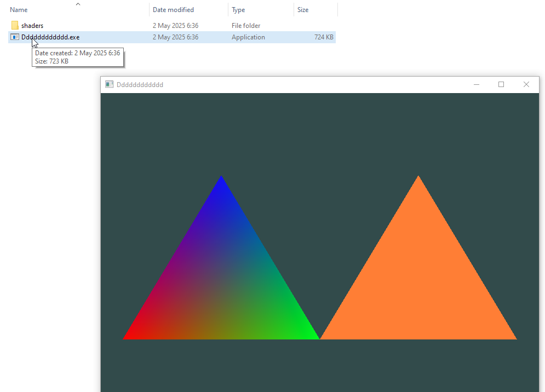This screenshot has height=392, width=545.
Task: Select the Dddddddddddd.exe application icon
Action: pos(15,37)
